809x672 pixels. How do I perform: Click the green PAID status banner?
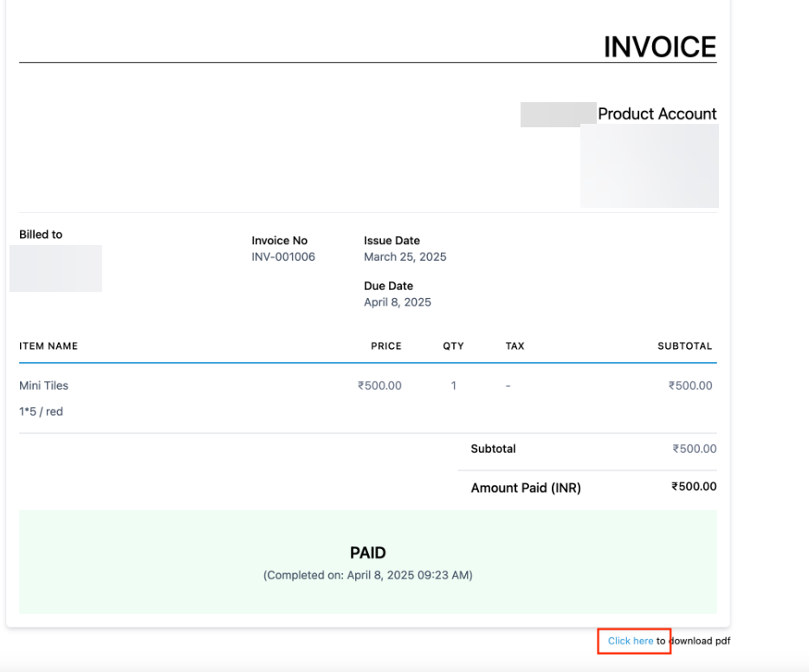tap(368, 562)
